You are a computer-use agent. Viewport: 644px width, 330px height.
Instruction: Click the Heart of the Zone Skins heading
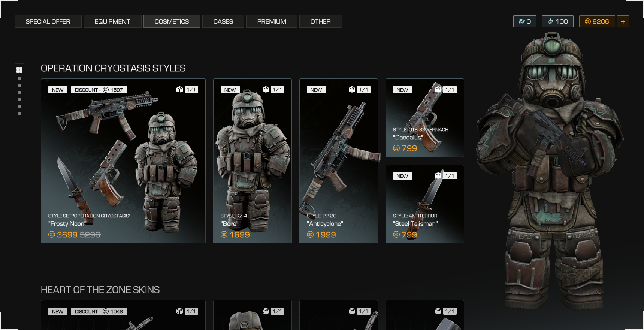pos(100,290)
